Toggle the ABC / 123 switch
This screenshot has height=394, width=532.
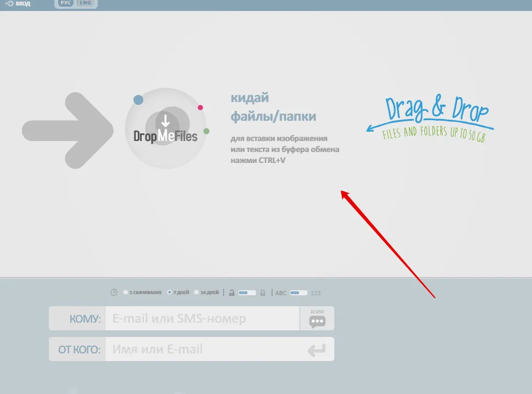point(299,292)
